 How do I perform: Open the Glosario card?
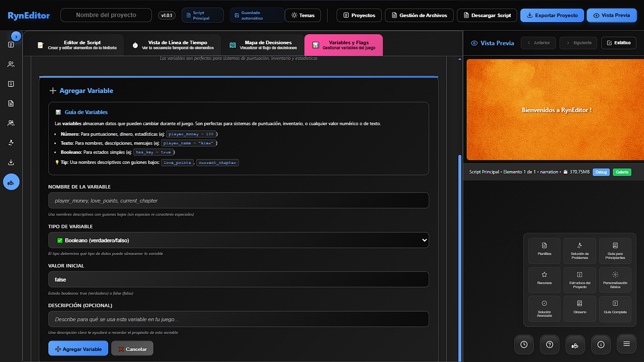[x=580, y=309]
